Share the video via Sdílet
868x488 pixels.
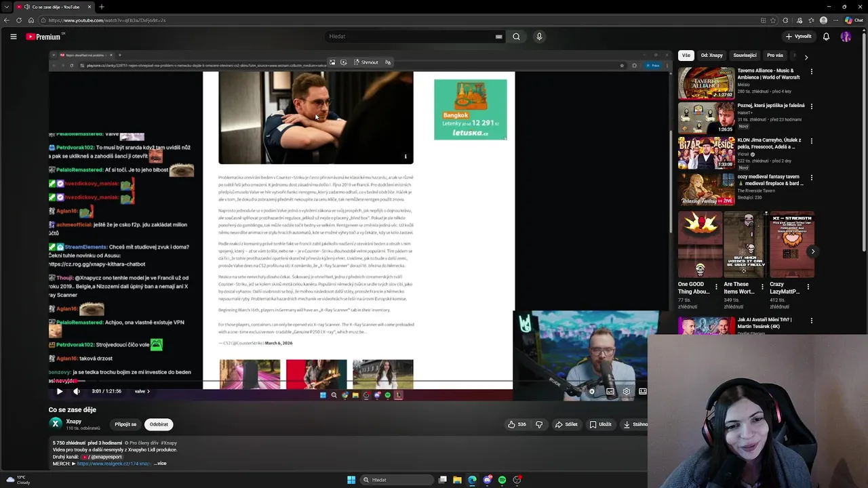click(x=566, y=424)
